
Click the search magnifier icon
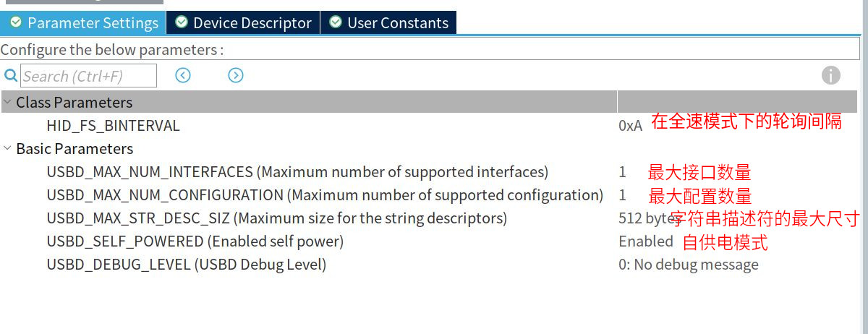10,75
